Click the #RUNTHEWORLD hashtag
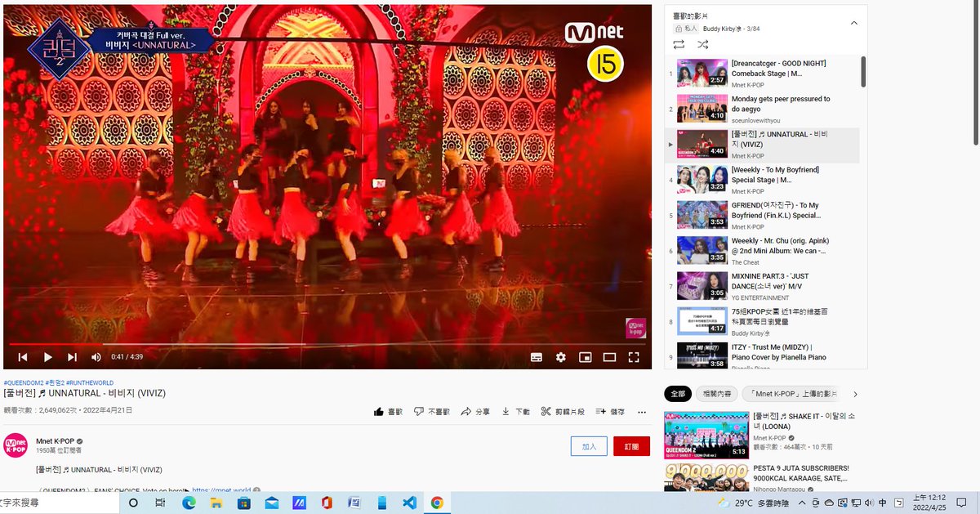 tap(90, 382)
